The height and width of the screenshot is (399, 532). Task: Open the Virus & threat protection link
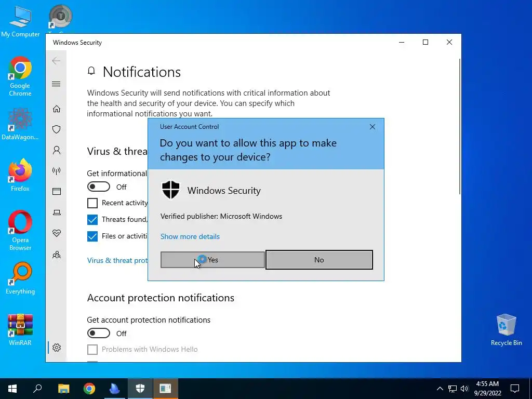pos(117,261)
